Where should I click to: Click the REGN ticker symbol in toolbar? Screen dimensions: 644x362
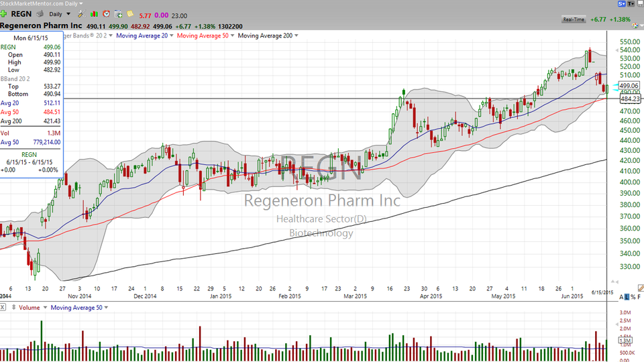click(x=21, y=14)
